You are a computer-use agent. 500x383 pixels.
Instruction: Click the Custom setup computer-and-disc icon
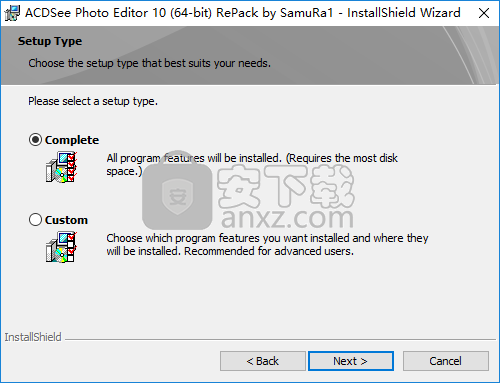coord(61,247)
